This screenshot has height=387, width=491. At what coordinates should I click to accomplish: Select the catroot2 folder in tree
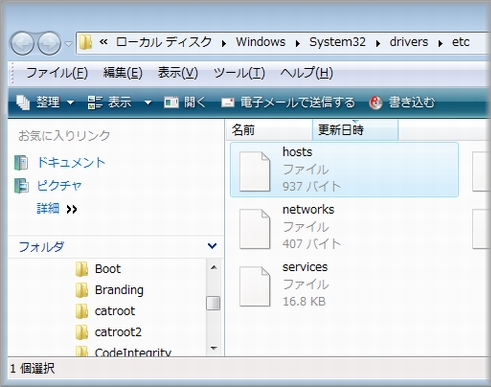pyautogui.click(x=118, y=332)
